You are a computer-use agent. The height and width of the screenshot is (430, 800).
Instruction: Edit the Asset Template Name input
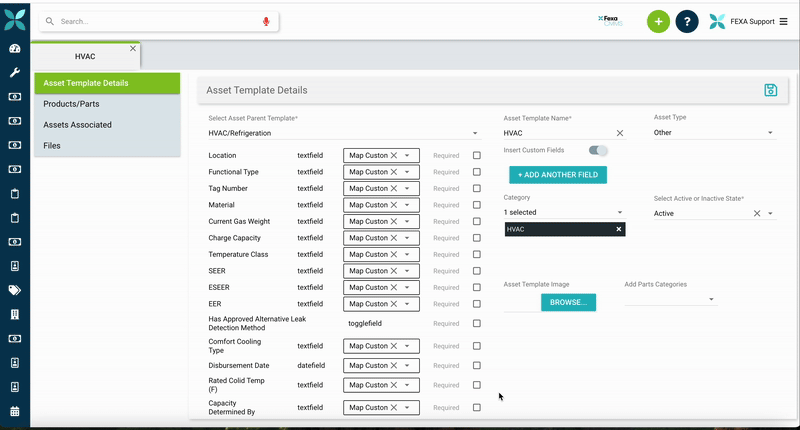[x=558, y=133]
